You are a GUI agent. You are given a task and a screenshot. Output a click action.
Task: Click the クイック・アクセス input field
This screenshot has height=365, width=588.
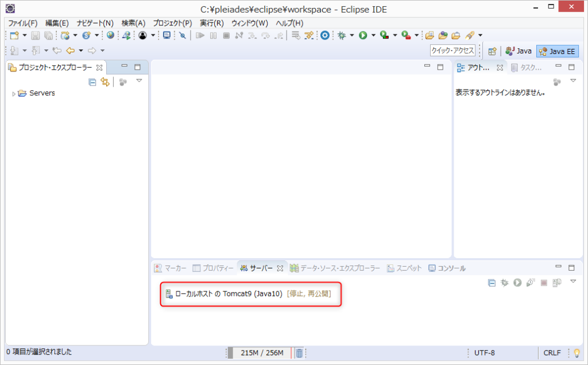click(x=452, y=51)
